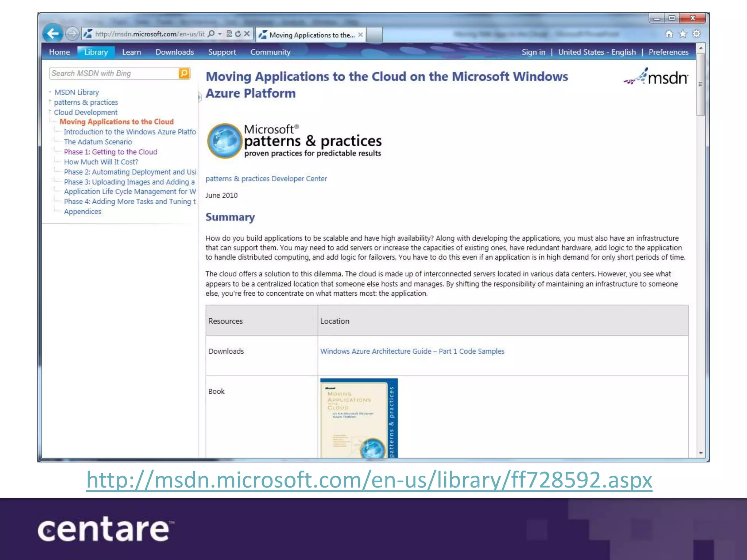The width and height of the screenshot is (747, 560).
Task: Click the Search MSDN with Bing field
Action: point(114,73)
